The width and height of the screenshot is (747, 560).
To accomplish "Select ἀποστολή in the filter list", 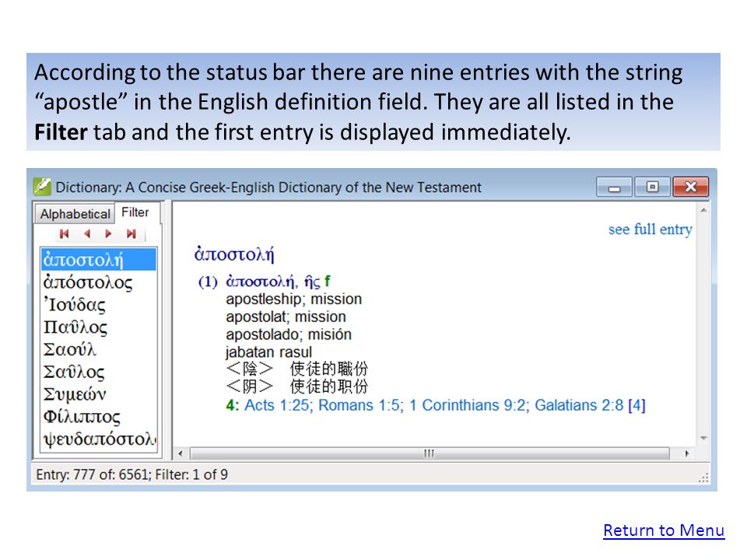I will click(99, 260).
